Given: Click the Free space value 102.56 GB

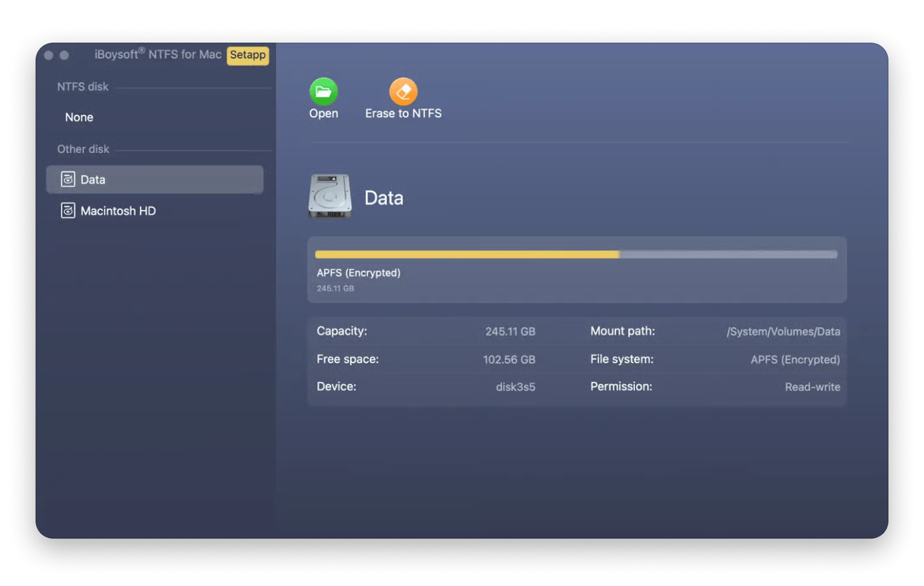Looking at the screenshot, I should click(509, 359).
